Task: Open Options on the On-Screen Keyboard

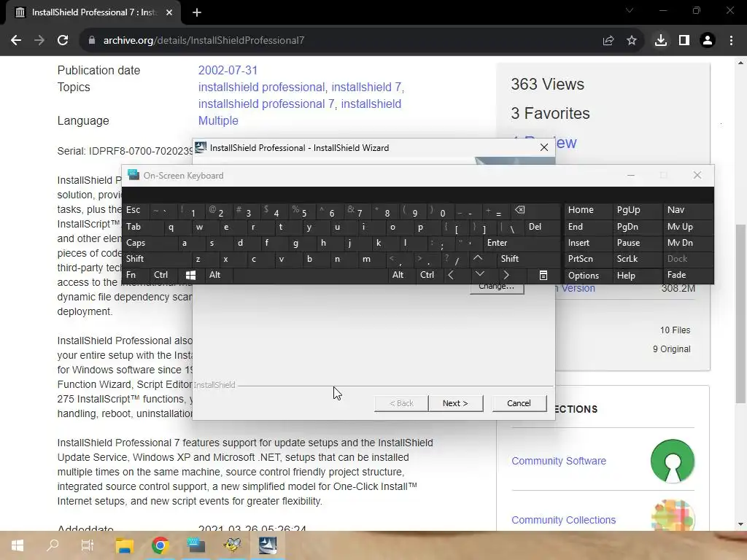Action: tap(587, 275)
